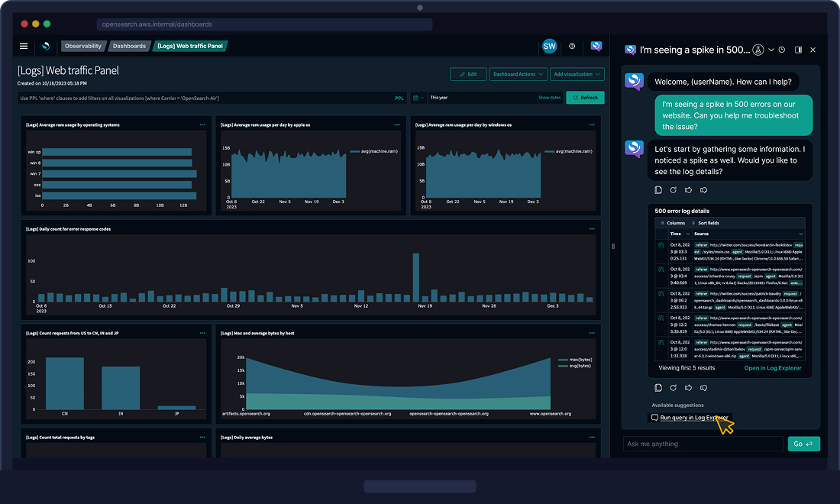Click the Run query in Log Explorer suggestion
This screenshot has height=504, width=840.
(690, 417)
